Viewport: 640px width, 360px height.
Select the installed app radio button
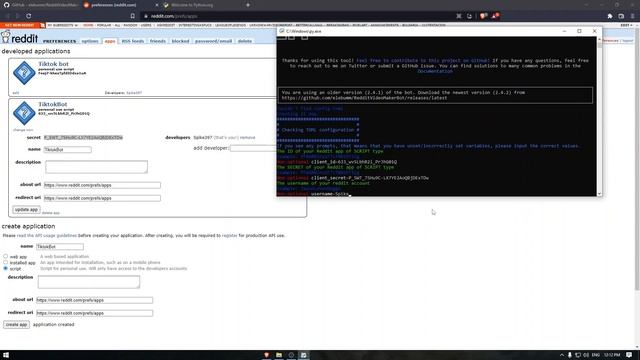(6, 262)
